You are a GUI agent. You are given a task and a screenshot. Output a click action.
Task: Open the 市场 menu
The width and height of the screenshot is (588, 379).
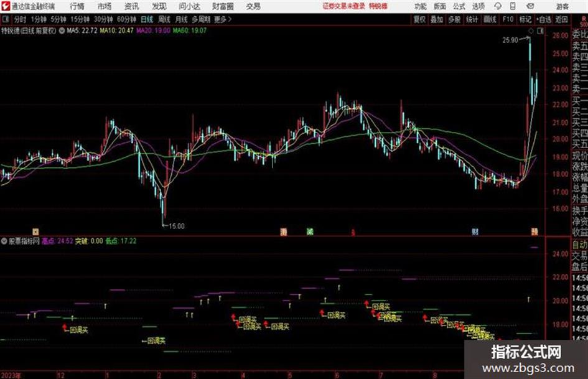point(105,6)
